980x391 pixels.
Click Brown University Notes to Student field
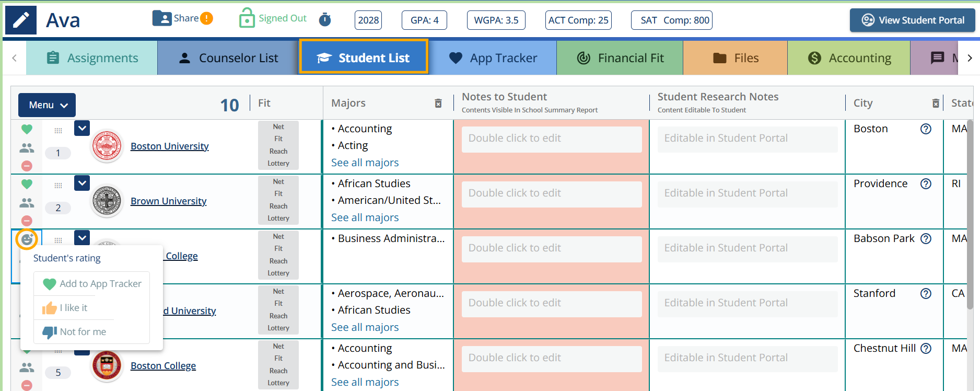pos(552,194)
